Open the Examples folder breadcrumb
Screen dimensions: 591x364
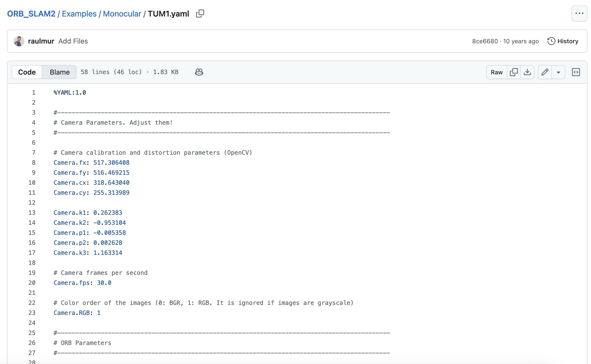(x=79, y=14)
